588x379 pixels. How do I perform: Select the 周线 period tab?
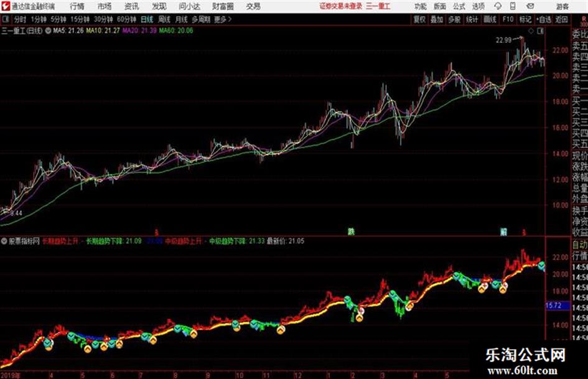point(164,19)
